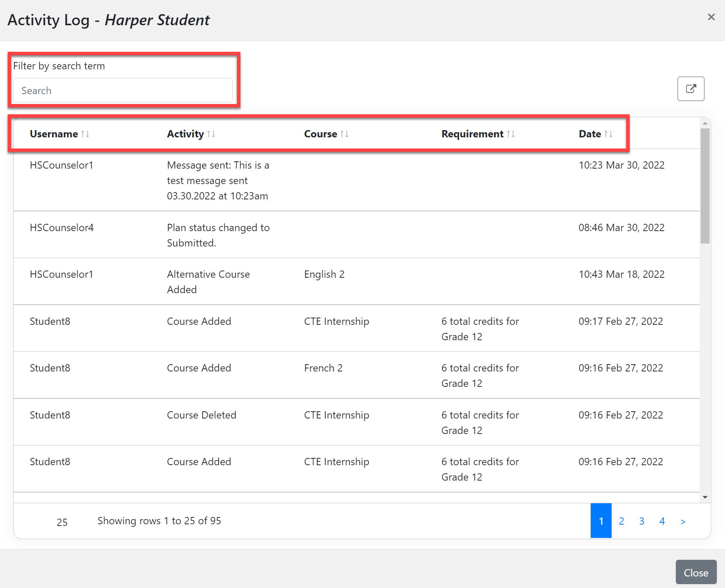725x588 pixels.
Task: Click the 'Requirement' column header text
Action: coord(472,134)
